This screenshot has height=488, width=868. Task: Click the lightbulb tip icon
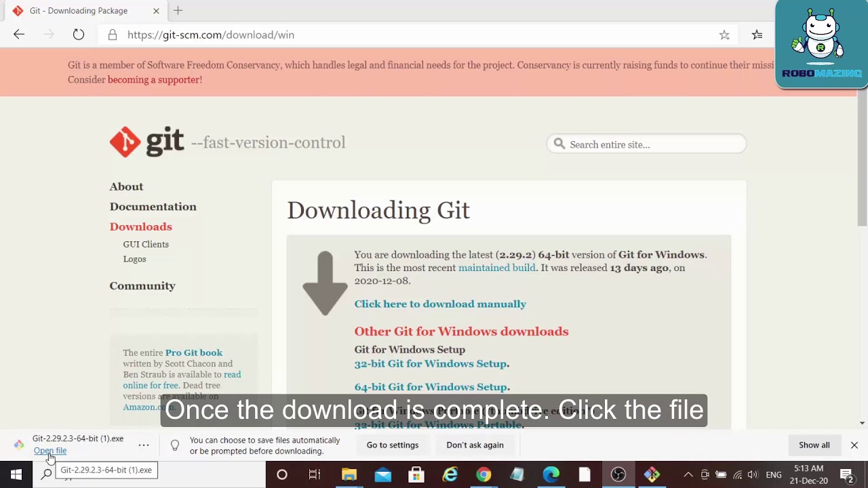coord(175,445)
